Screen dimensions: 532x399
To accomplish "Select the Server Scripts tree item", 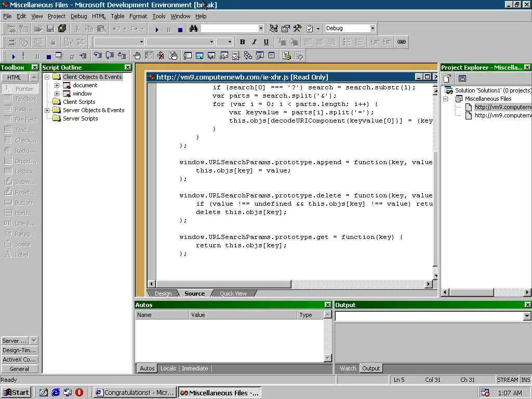I will pos(80,118).
